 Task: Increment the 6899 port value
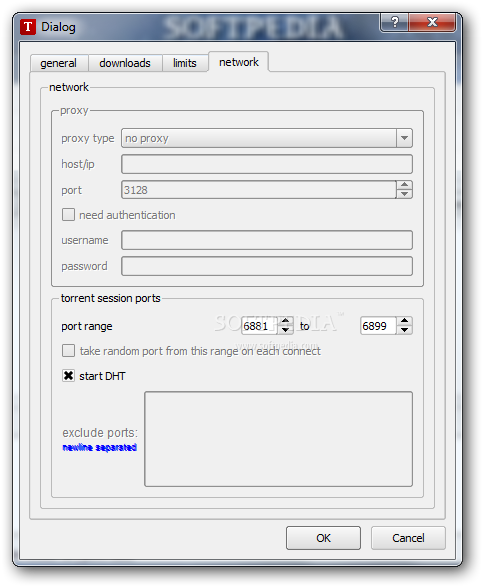(x=404, y=321)
